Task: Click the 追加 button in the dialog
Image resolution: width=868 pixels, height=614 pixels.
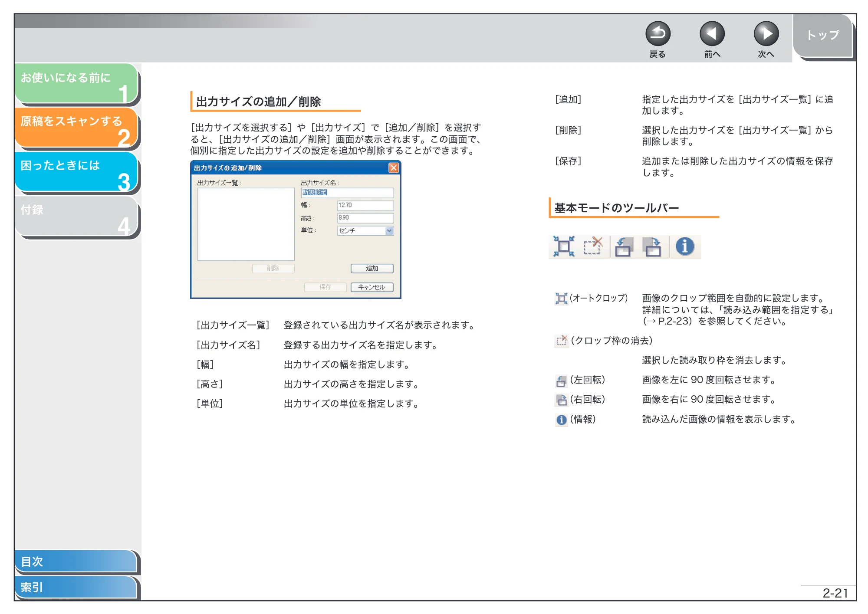Action: 372,269
